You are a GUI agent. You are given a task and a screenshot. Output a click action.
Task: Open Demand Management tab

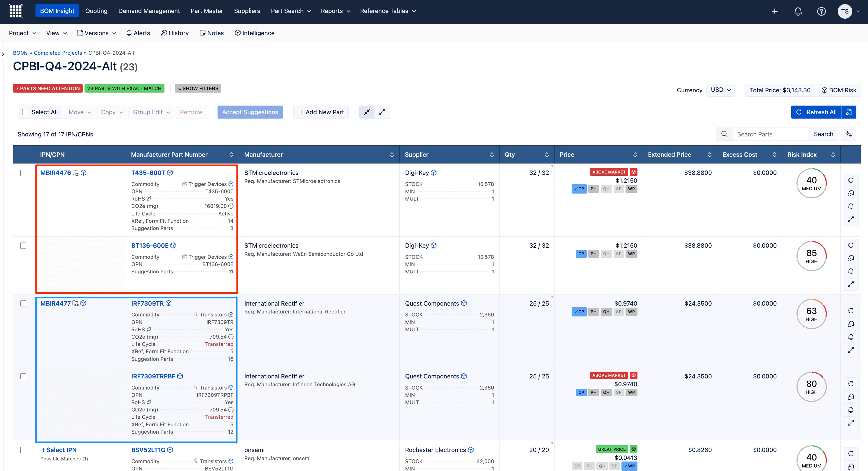[x=149, y=11]
